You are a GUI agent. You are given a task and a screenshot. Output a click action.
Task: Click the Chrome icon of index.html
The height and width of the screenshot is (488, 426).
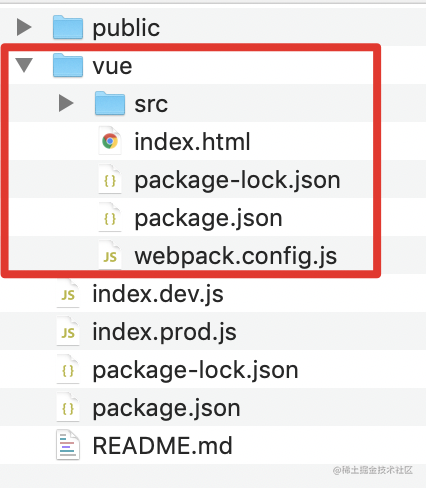110,141
